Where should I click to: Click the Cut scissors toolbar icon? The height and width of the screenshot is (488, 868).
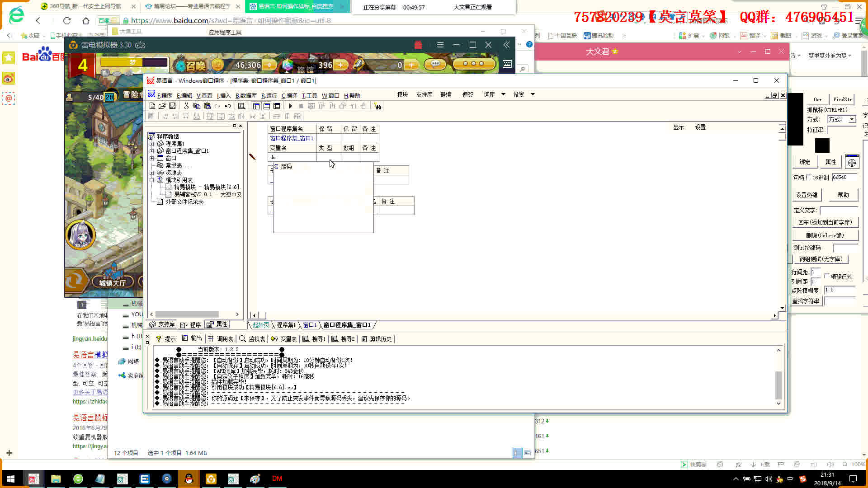click(x=186, y=106)
